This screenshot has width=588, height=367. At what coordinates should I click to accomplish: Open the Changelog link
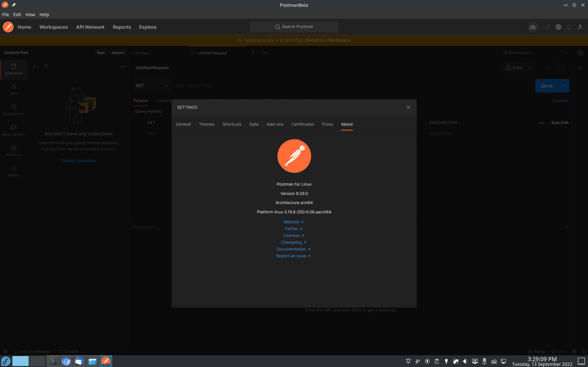[x=294, y=242]
